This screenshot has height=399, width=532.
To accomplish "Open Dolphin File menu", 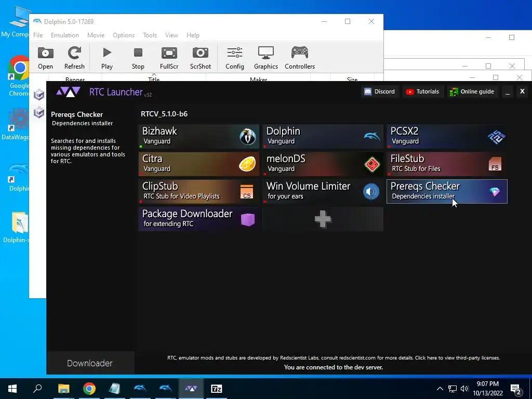I will click(38, 35).
